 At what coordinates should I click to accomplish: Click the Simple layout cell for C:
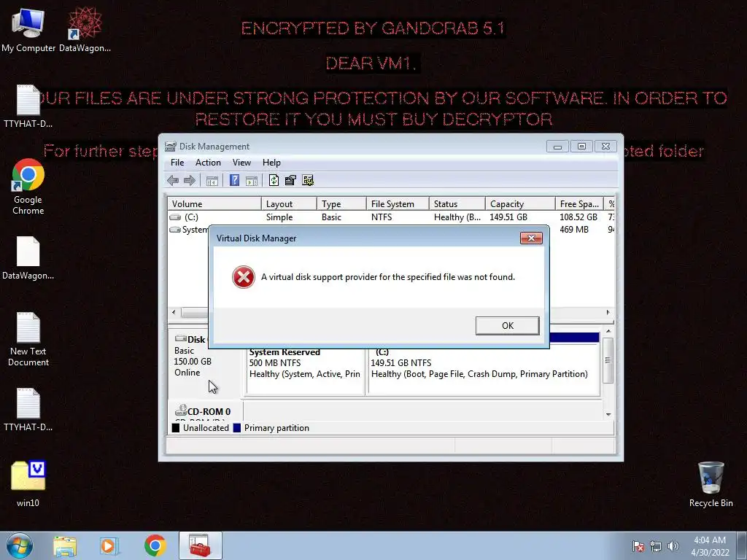pos(279,217)
